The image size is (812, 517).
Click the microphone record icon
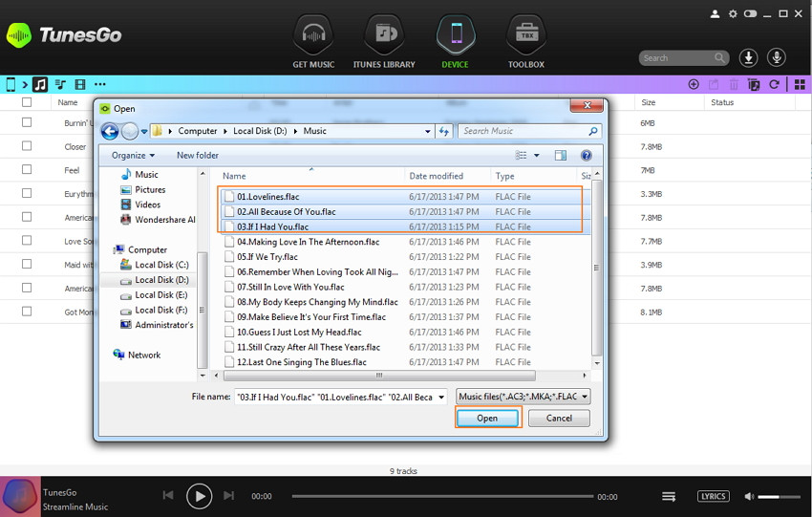click(777, 57)
